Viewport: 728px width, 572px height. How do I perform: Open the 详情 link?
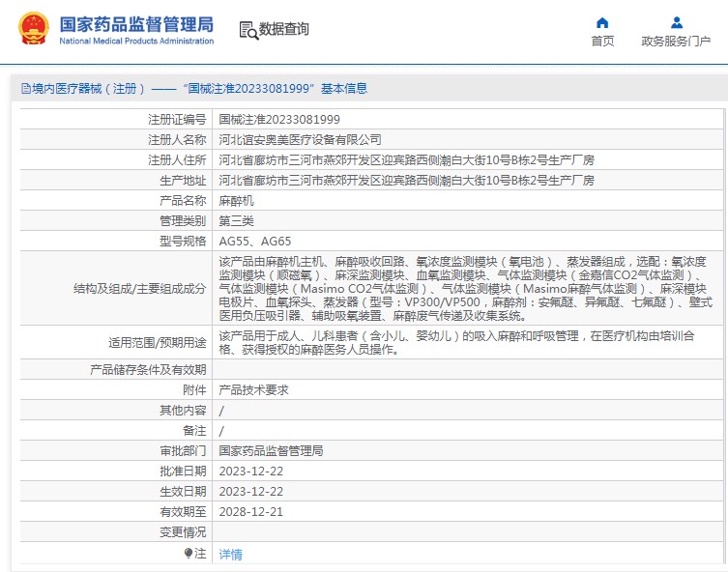tap(231, 554)
